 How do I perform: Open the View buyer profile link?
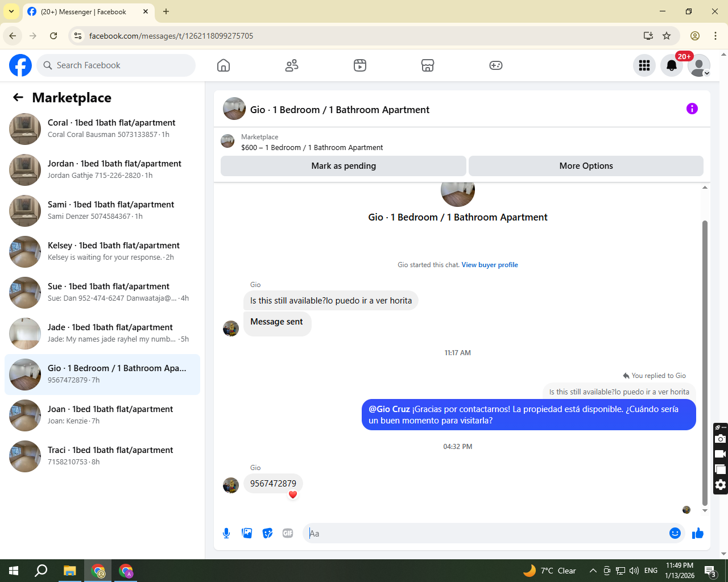pos(490,265)
